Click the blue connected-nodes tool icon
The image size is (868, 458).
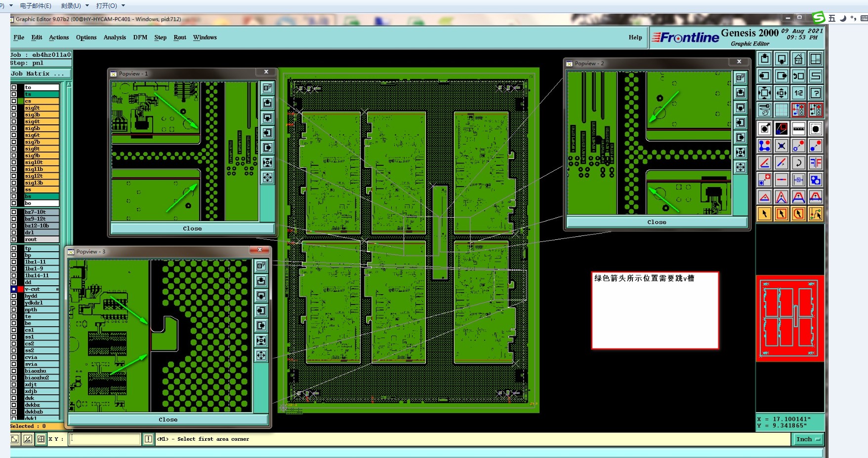(765, 146)
